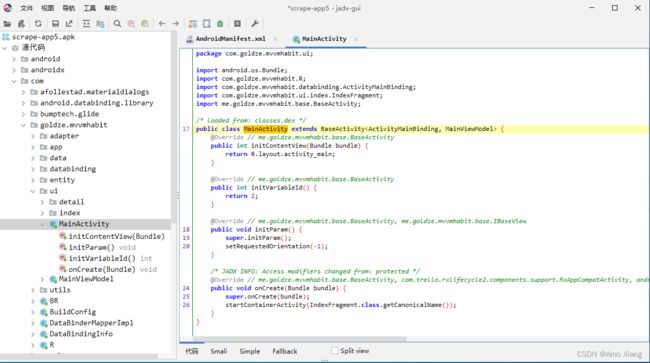This screenshot has width=650, height=363.
Task: Select DataBinderMapperImpl class in tree
Action: tap(91, 323)
